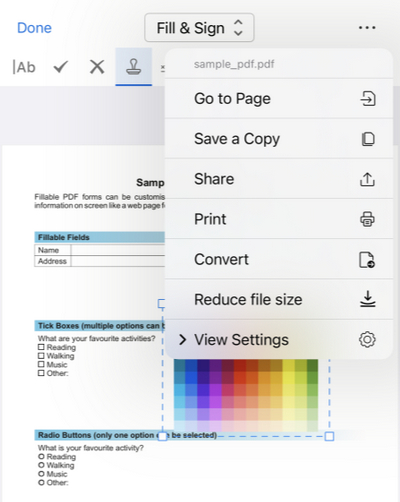Open the Fill & Sign mode dropdown

click(x=199, y=28)
